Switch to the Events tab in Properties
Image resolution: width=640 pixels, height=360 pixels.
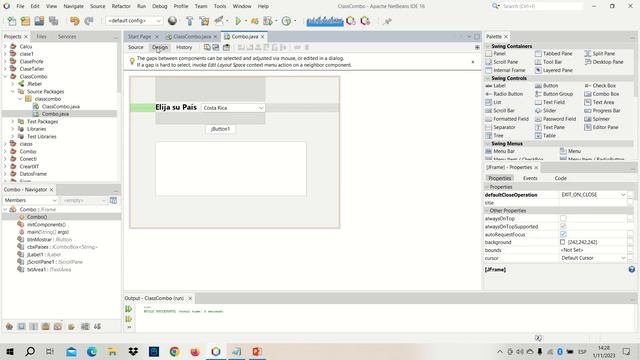point(530,178)
